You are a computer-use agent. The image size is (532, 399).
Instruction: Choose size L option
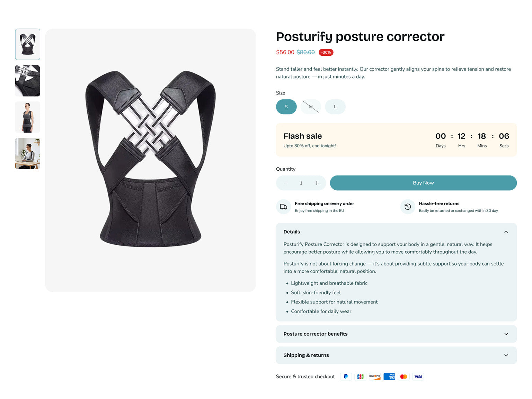(x=335, y=107)
